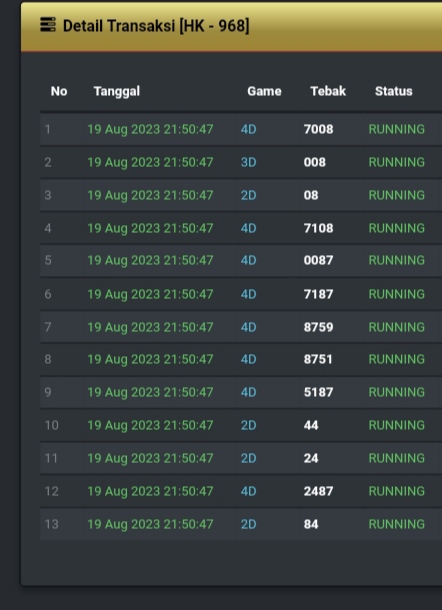Screen dimensions: 442x610
Task: Click the date in row 7
Action: (x=150, y=327)
